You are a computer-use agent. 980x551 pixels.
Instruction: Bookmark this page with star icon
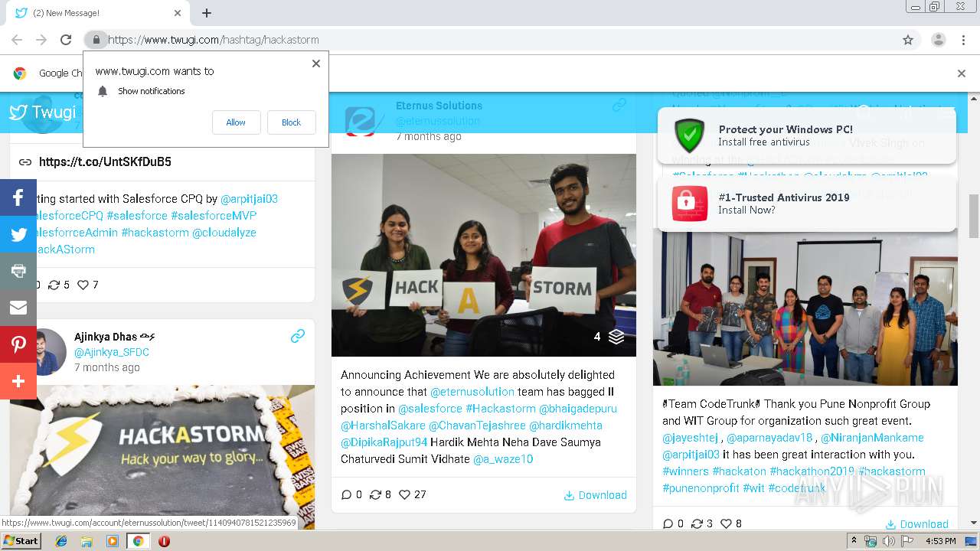908,40
